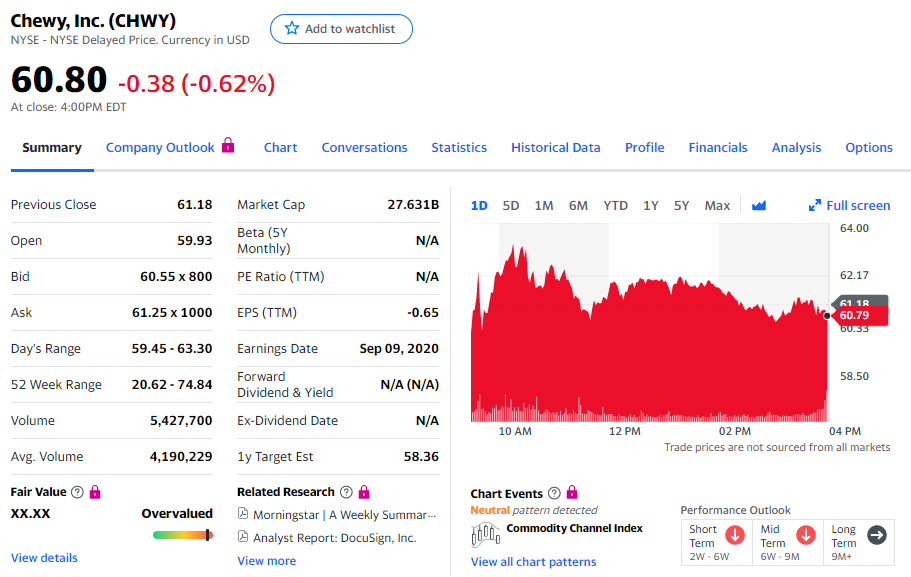Select the 1M chart range
The image size is (911, 577).
pyautogui.click(x=544, y=205)
